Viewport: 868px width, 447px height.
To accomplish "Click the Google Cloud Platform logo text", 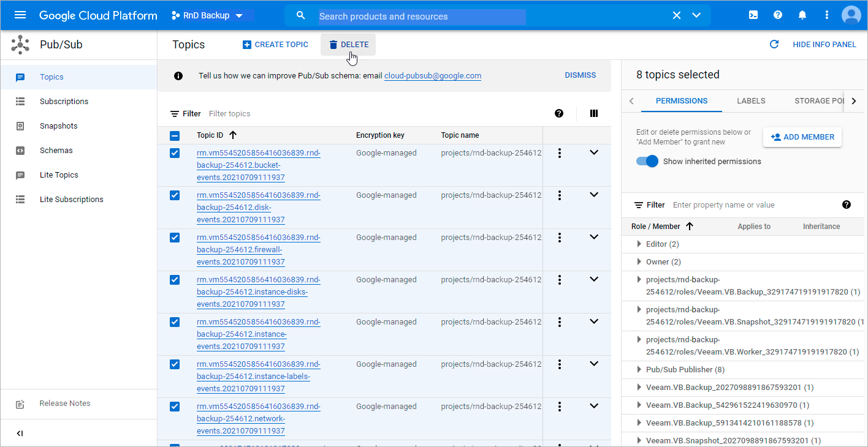I will 98,15.
